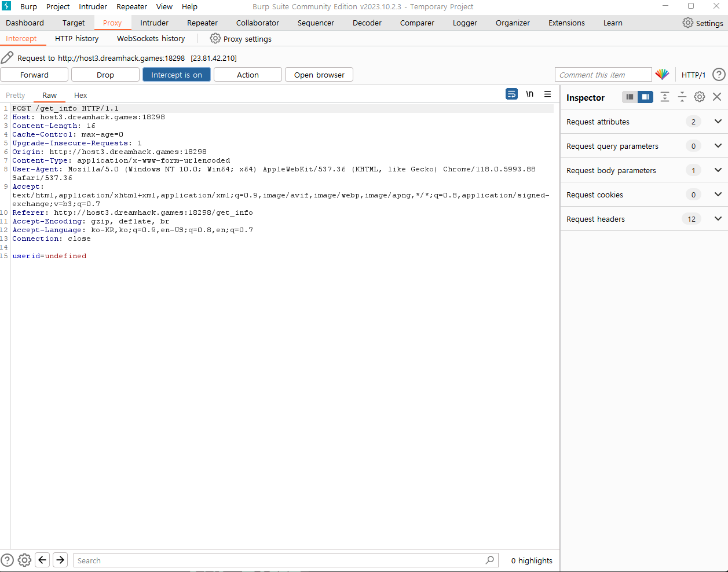Image resolution: width=728 pixels, height=572 pixels.
Task: Close the Inspector panel
Action: pyautogui.click(x=717, y=97)
